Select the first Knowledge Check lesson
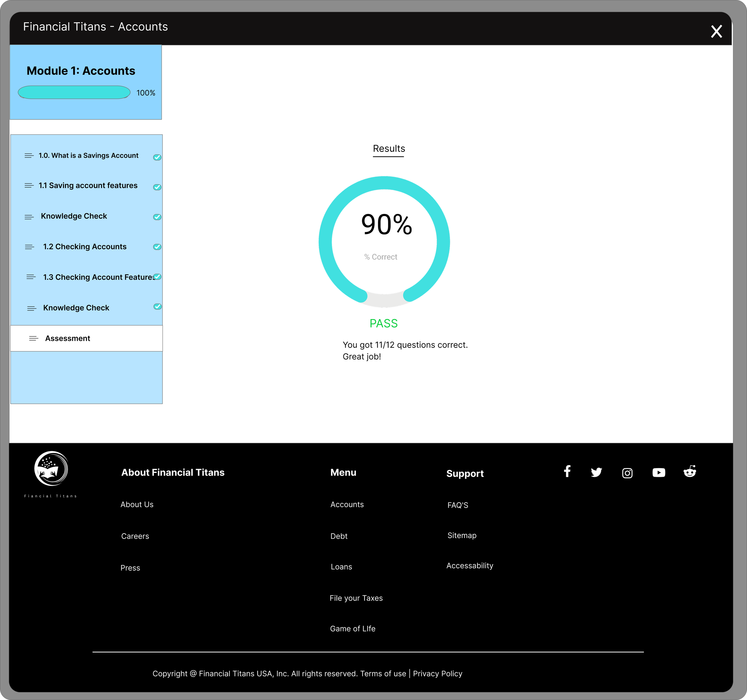Viewport: 747px width, 700px height. 74,216
